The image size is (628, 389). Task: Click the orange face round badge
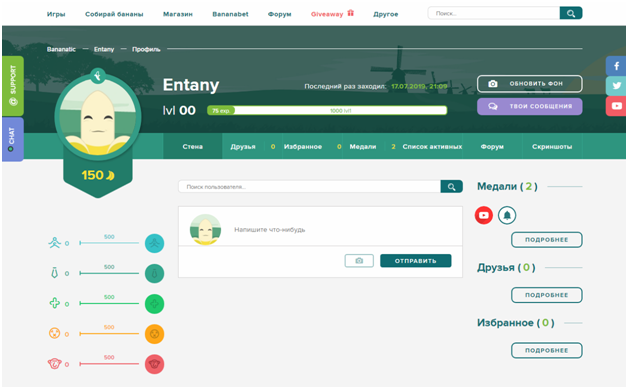155,334
